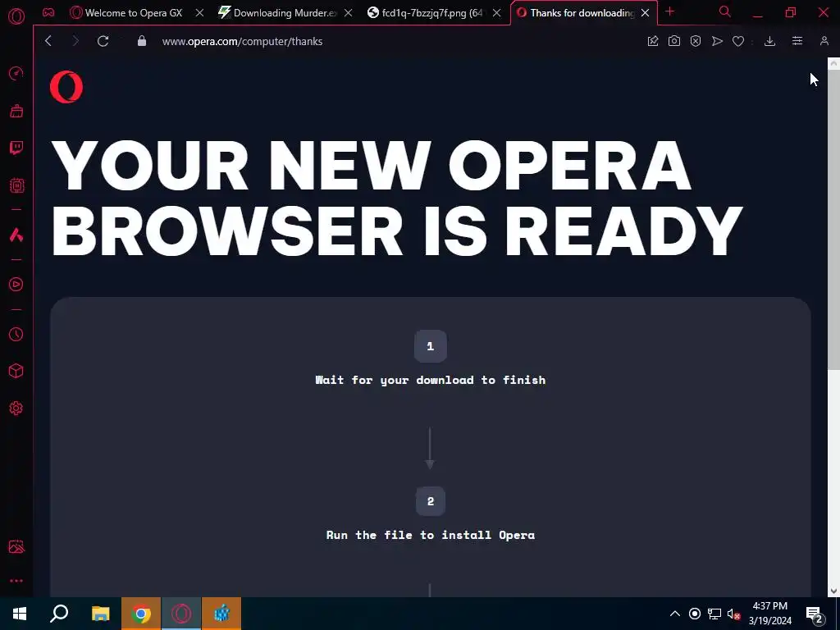Viewport: 840px width, 630px height.
Task: Close the Thanks for downloading tab
Action: (x=645, y=13)
